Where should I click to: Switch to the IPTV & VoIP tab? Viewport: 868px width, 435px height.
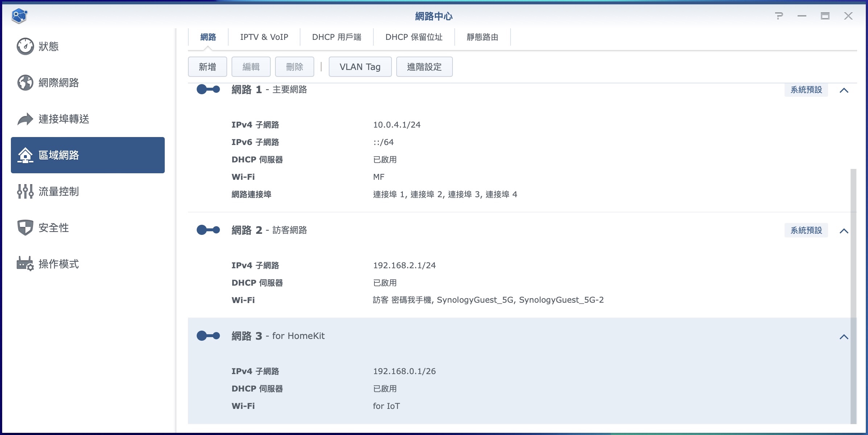tap(264, 37)
